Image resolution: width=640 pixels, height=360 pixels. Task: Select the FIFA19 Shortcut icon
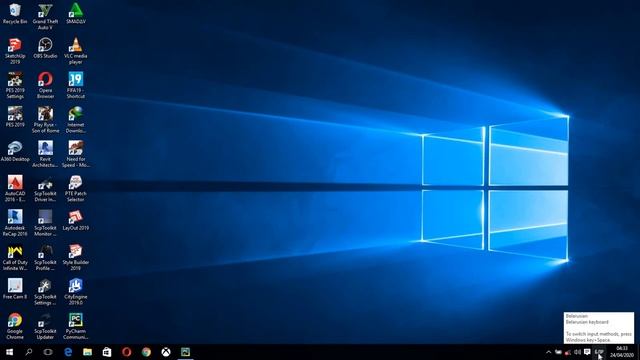coord(76,85)
